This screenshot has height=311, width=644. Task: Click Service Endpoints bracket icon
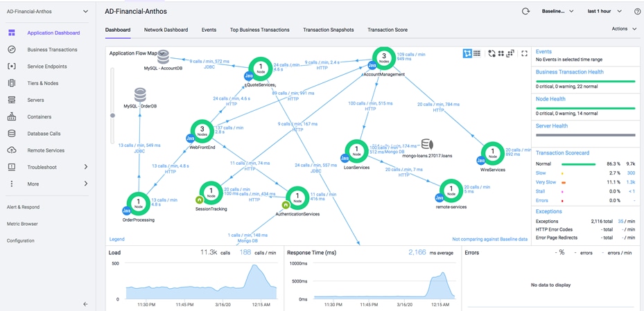pos(12,66)
